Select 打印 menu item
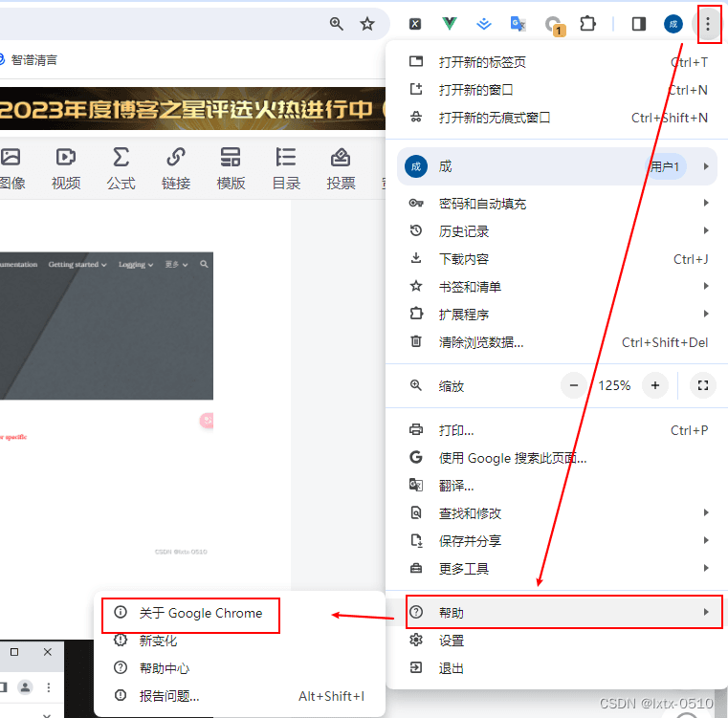 [x=557, y=430]
